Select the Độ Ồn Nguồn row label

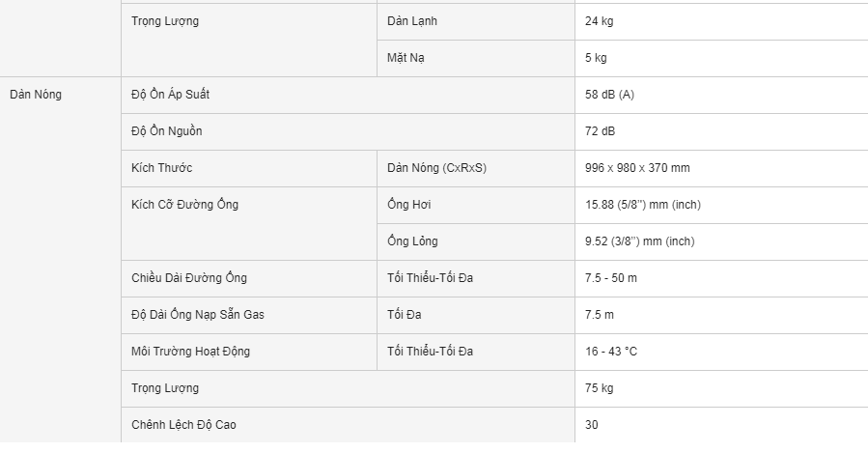pyautogui.click(x=167, y=131)
